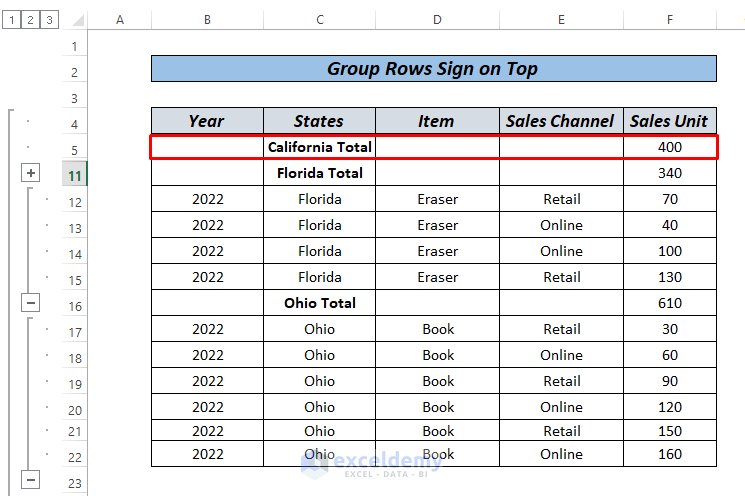Click the Sales Channel header cell
745x496 pixels.
pos(561,121)
